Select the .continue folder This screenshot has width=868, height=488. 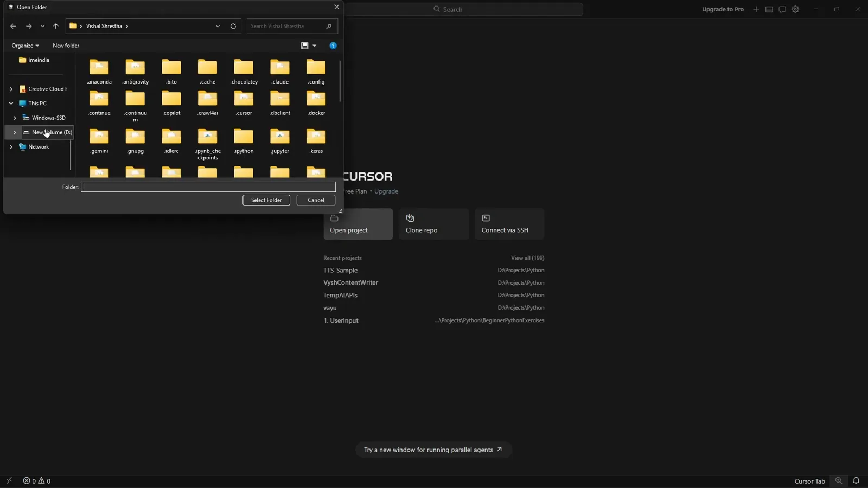[99, 103]
